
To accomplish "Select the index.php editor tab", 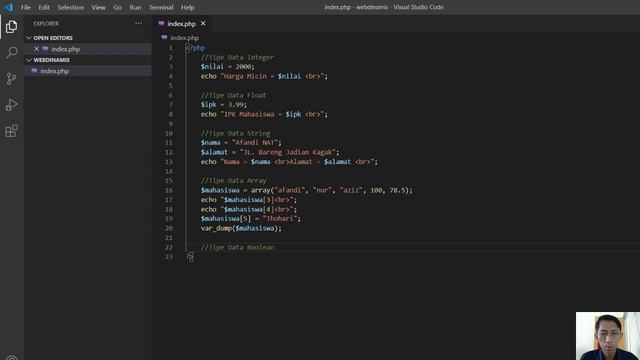I will (x=182, y=24).
